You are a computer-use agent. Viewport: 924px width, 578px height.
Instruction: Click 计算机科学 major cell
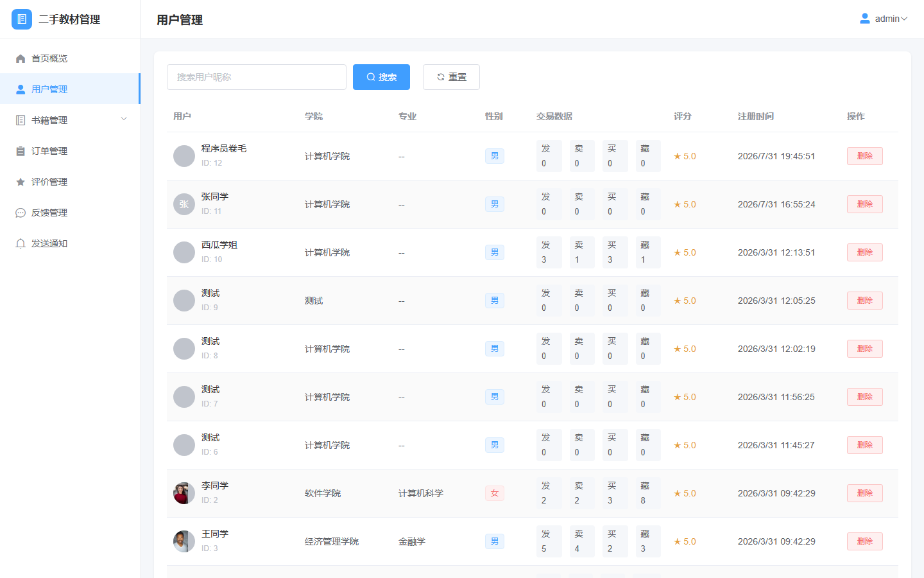421,493
